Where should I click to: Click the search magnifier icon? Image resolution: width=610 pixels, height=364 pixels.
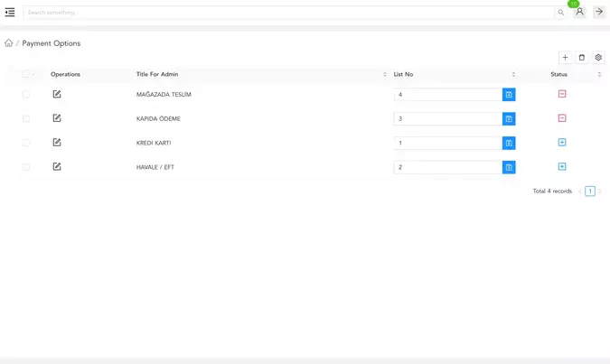[560, 13]
